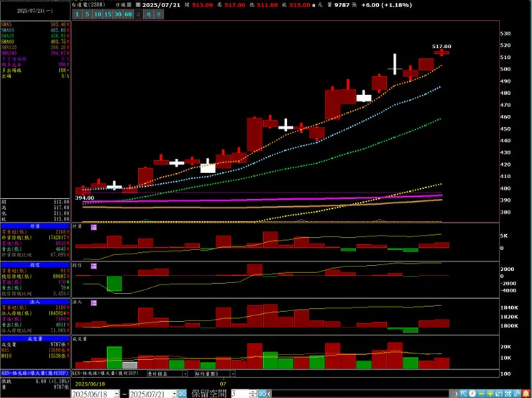Click the 2025/07/21(一) date box in left panel
Image resolution: width=532 pixels, height=398 pixels.
click(x=35, y=11)
